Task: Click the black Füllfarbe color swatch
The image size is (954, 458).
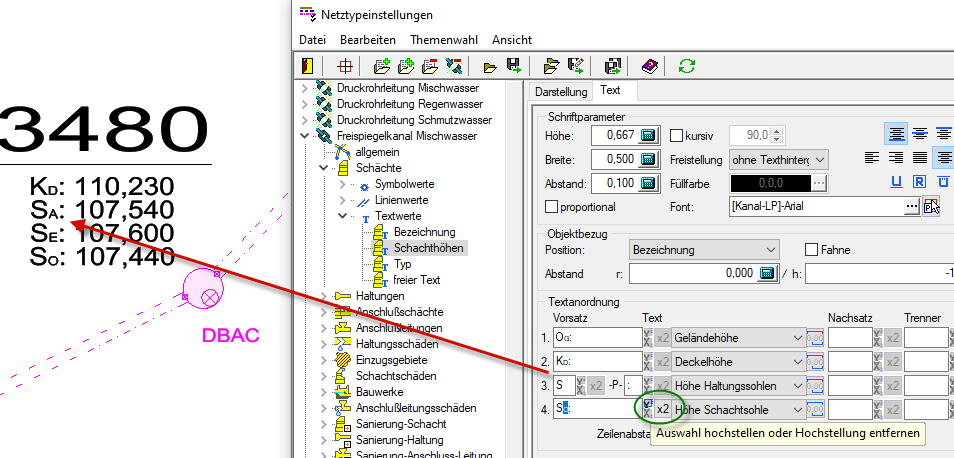Action: click(x=771, y=183)
